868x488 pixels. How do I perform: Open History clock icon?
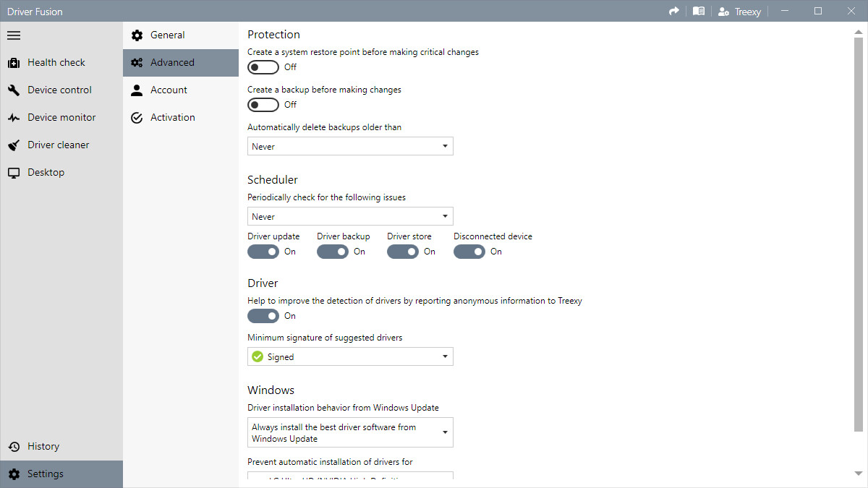click(x=14, y=447)
